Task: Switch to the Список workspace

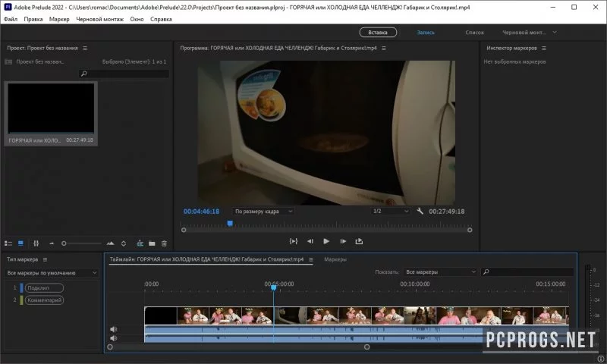Action: point(475,33)
